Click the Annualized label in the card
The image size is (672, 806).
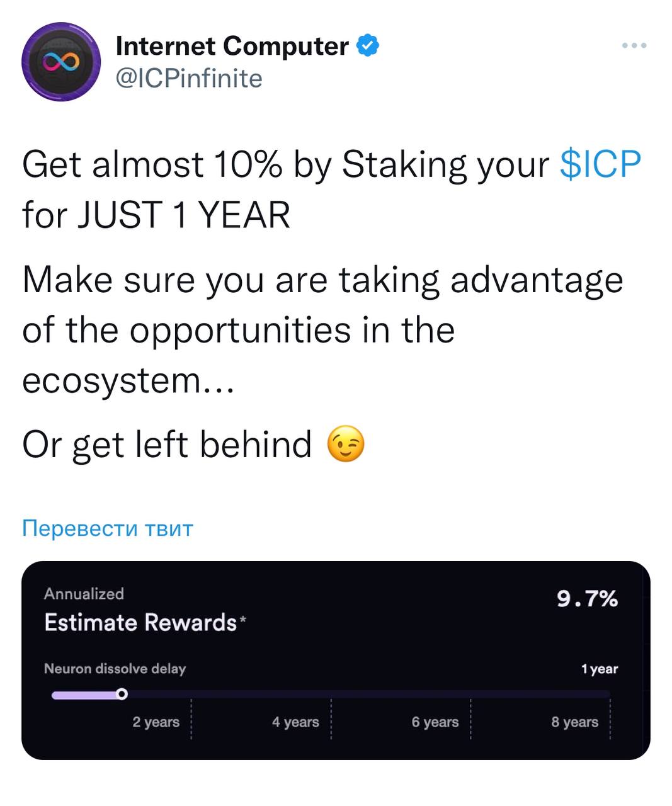click(84, 593)
